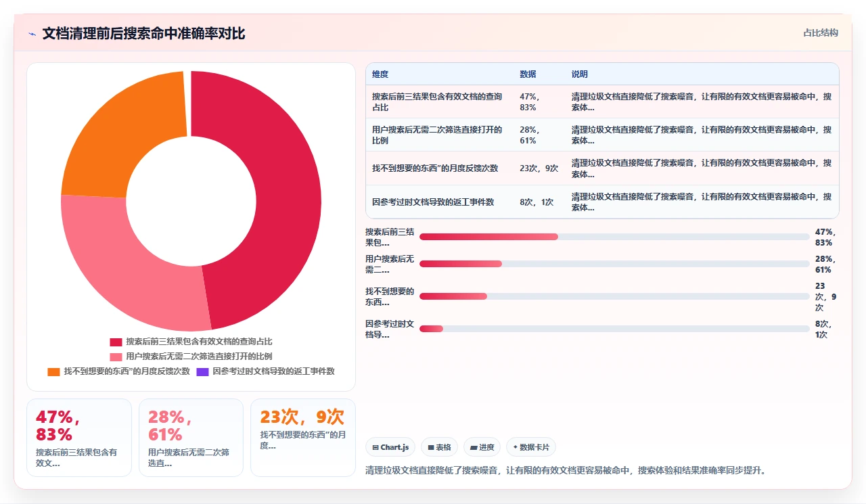The width and height of the screenshot is (866, 504).
Task: Click the 占比结构 label in the header
Action: tap(821, 32)
